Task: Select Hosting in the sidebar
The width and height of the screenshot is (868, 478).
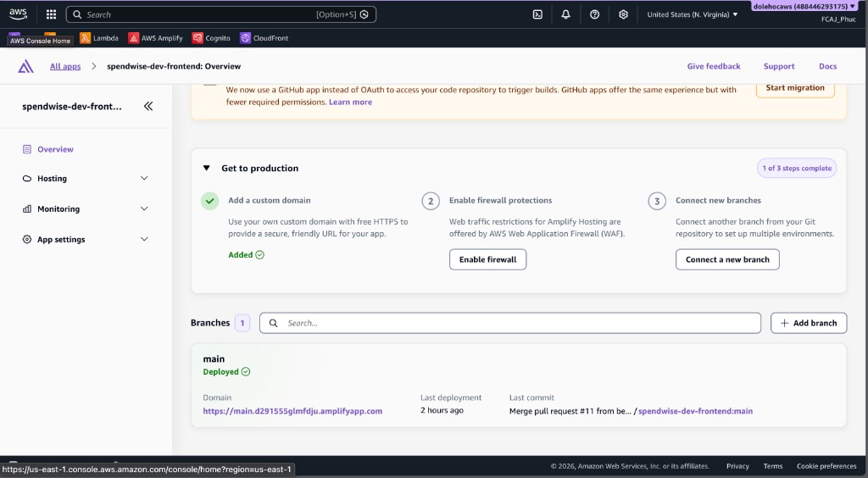Action: pos(52,179)
